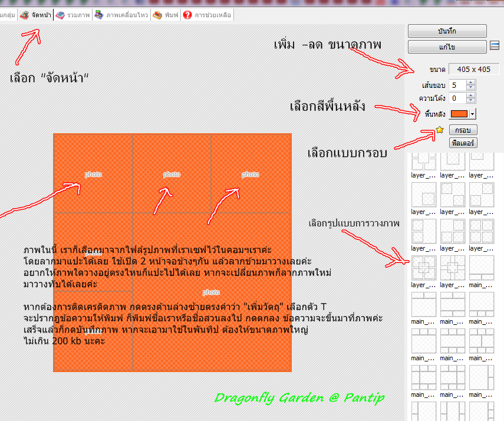
Task: Click the เส้นขอบ value field
Action: point(457,85)
